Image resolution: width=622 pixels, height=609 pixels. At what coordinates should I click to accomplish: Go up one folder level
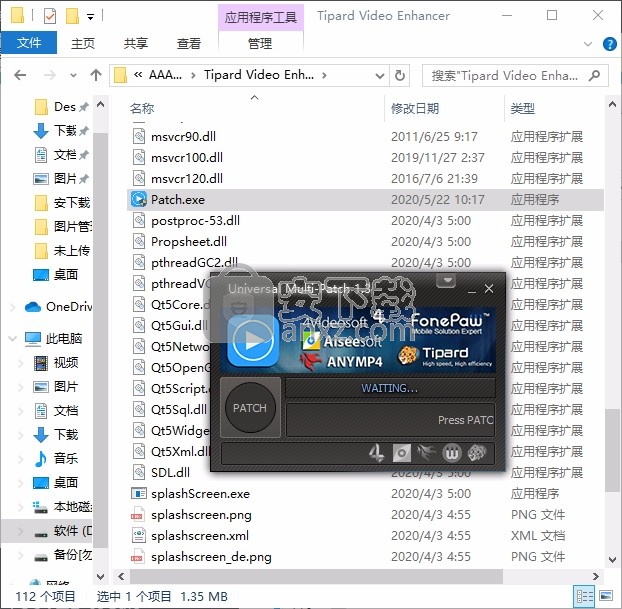pyautogui.click(x=96, y=75)
